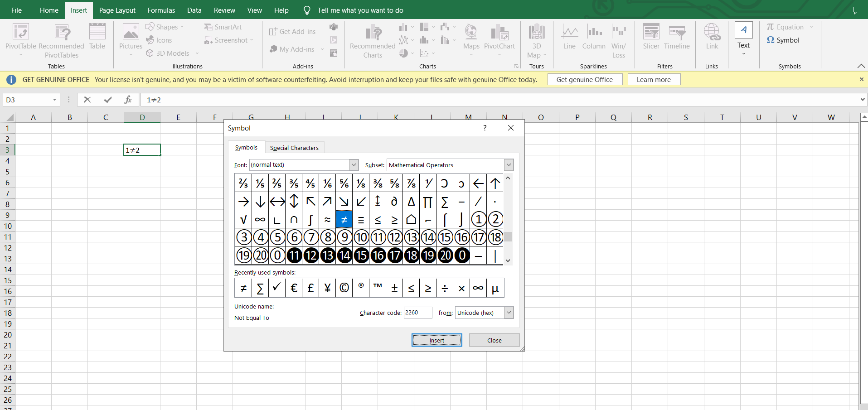Open the Name Box dropdown arrow

click(x=54, y=100)
